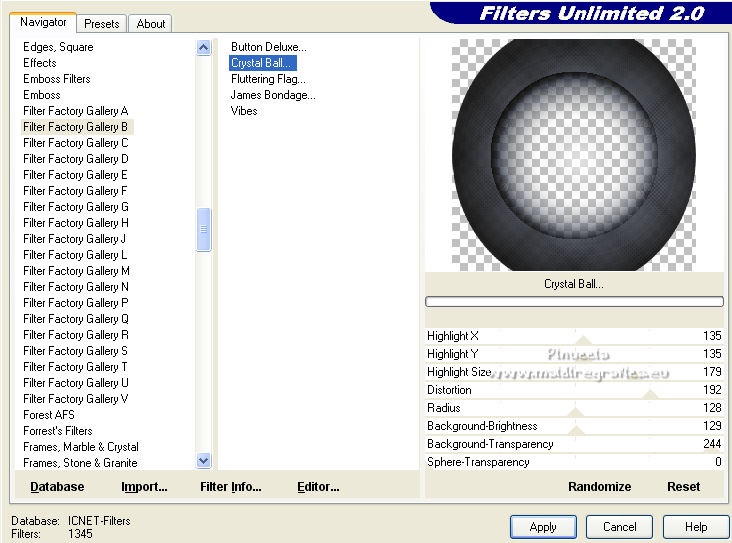Select Filter Factory Gallery R

(x=76, y=335)
